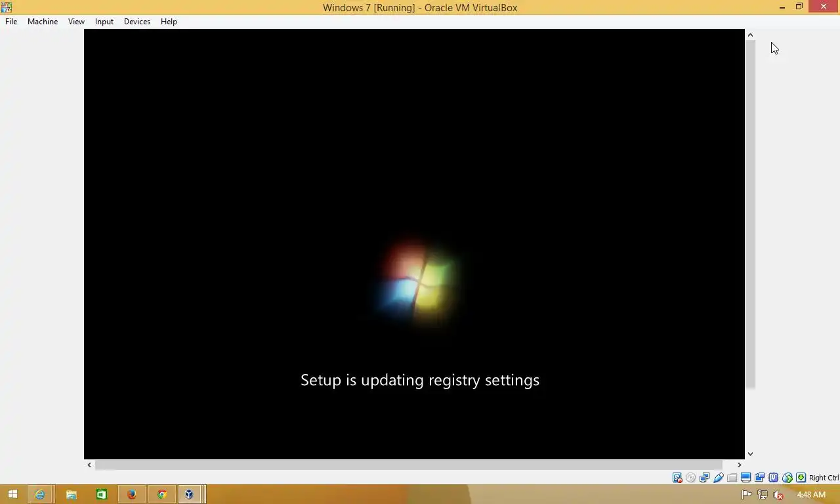Click the muted volume tray icon
840x504 pixels.
pos(778,495)
